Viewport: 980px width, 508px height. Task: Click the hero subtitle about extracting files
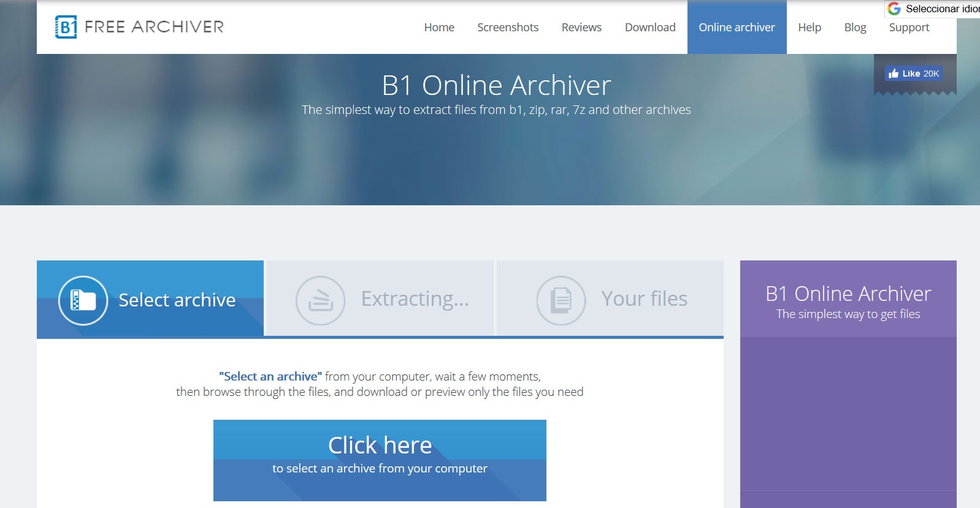(x=496, y=110)
